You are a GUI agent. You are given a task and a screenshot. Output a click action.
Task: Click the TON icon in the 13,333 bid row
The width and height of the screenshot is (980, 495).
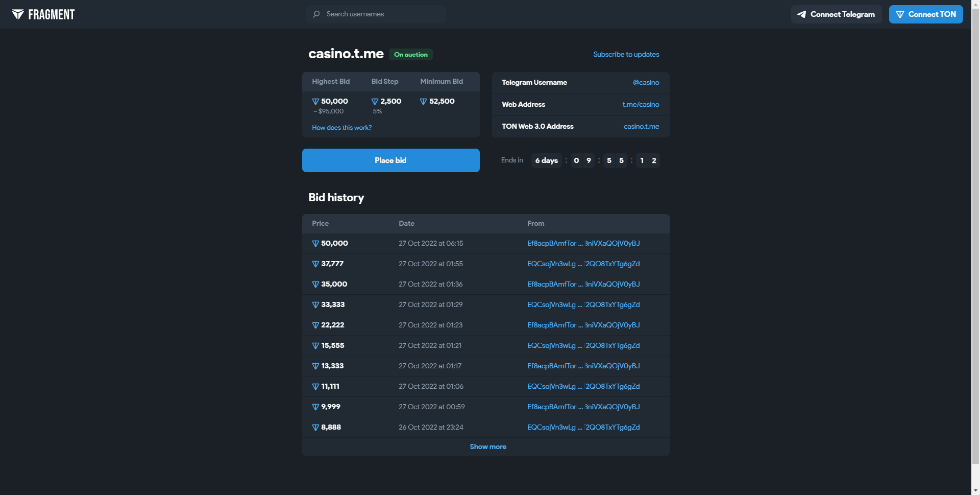tap(315, 366)
